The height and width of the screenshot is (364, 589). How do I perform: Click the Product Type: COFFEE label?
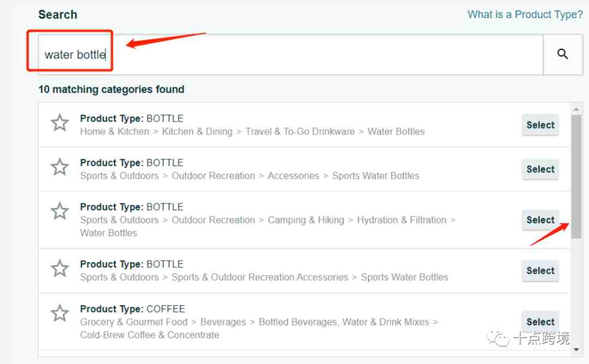point(133,308)
